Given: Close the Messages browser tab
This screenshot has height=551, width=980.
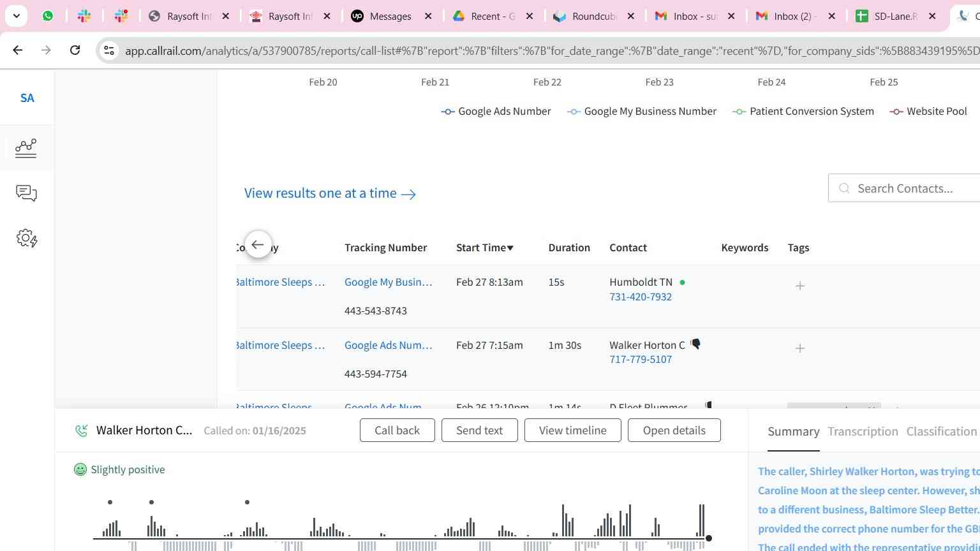Looking at the screenshot, I should [428, 16].
